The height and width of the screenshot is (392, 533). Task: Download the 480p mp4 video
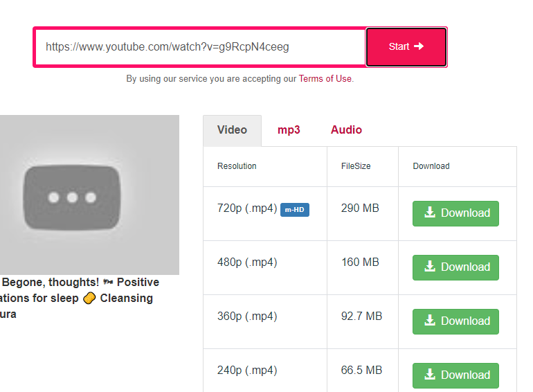(x=455, y=267)
